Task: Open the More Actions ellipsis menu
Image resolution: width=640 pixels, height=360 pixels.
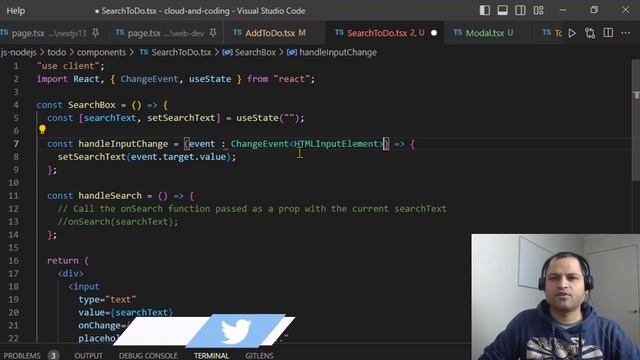Action: coord(625,33)
